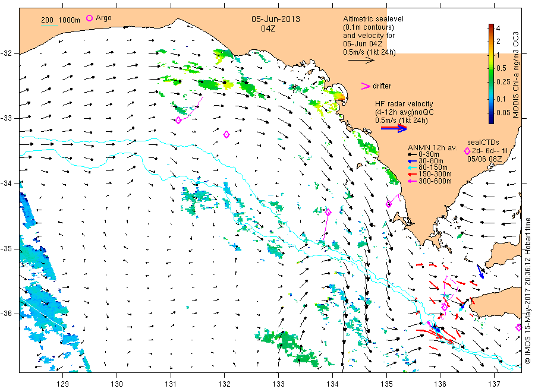This screenshot has width=535, height=392.
Task: Click the diamond marker at the 137.5E edge
Action: 518,328
